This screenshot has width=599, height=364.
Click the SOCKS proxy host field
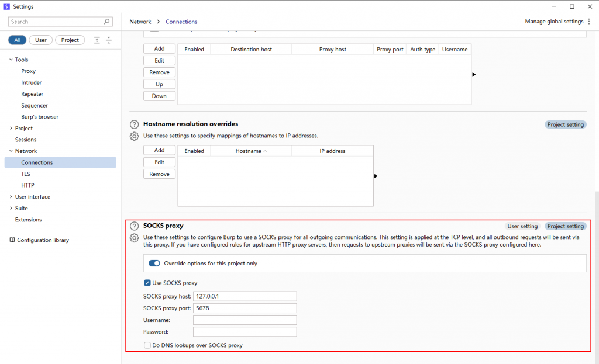point(245,296)
